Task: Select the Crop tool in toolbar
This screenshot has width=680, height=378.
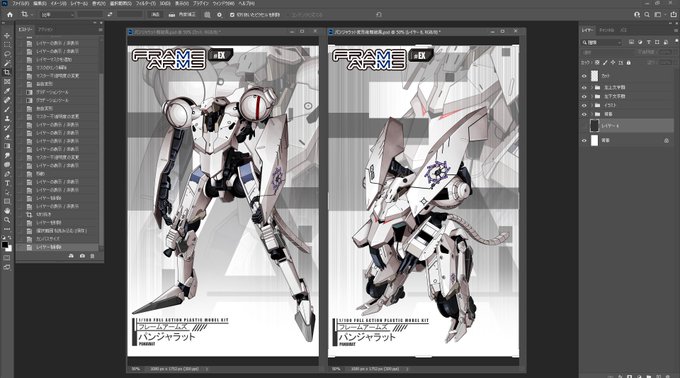Action: click(x=7, y=72)
